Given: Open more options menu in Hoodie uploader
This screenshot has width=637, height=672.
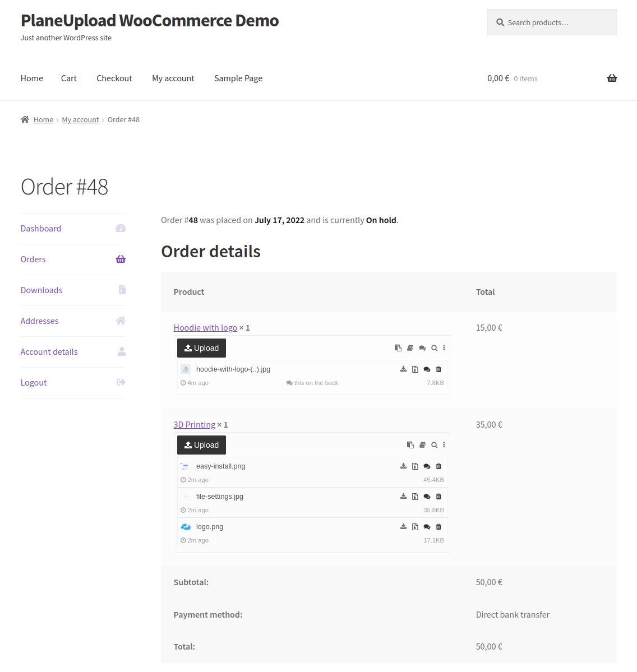Looking at the screenshot, I should click(x=444, y=348).
